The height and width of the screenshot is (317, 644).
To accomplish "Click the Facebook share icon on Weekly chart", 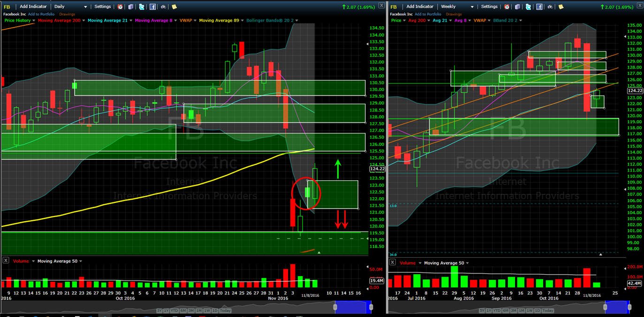I will pyautogui.click(x=539, y=7).
